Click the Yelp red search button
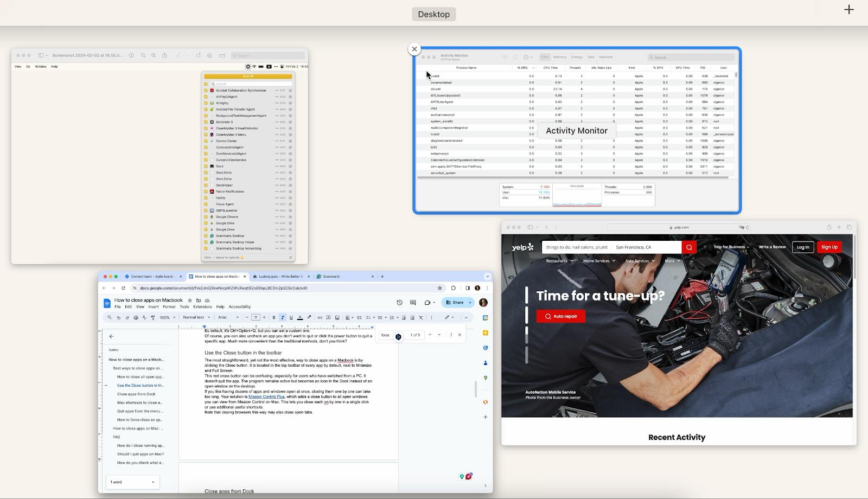This screenshot has width=868, height=499. (689, 247)
